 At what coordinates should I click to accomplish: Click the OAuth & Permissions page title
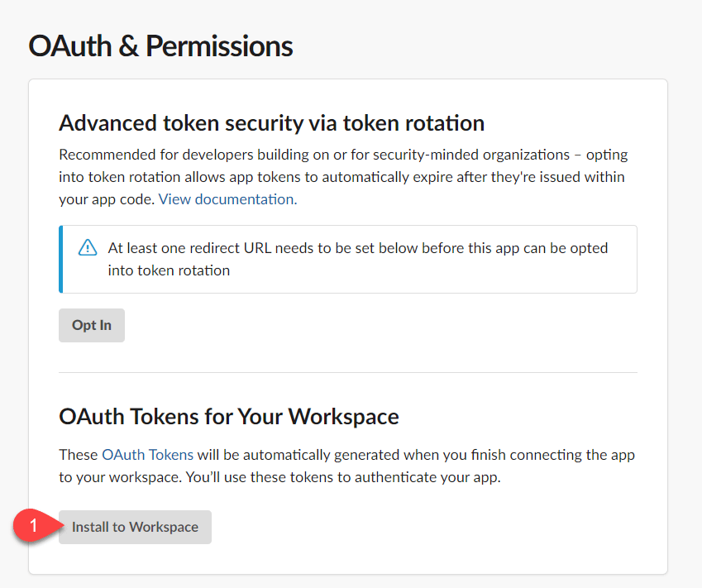160,45
